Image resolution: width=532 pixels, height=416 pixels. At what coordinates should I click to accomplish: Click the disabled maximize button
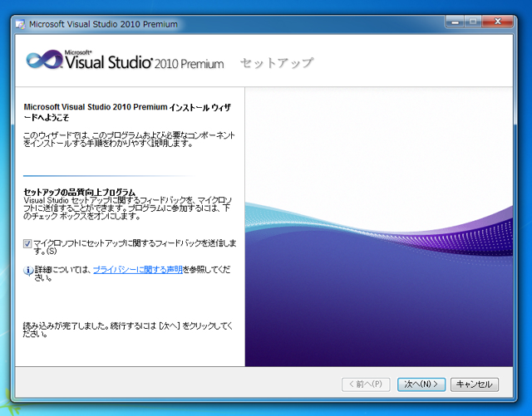coord(473,22)
